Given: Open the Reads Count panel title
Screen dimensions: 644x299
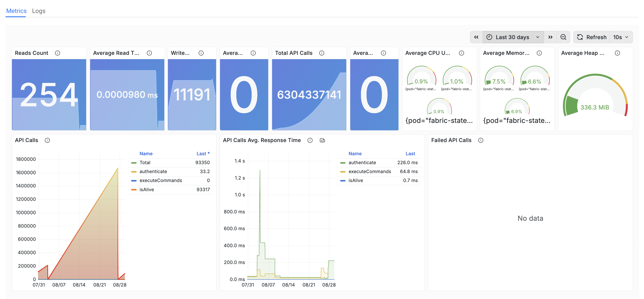Looking at the screenshot, I should 31,53.
